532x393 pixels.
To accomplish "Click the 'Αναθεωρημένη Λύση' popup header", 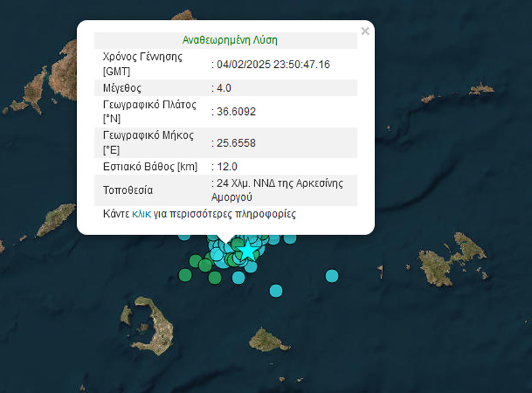I will click(x=229, y=40).
